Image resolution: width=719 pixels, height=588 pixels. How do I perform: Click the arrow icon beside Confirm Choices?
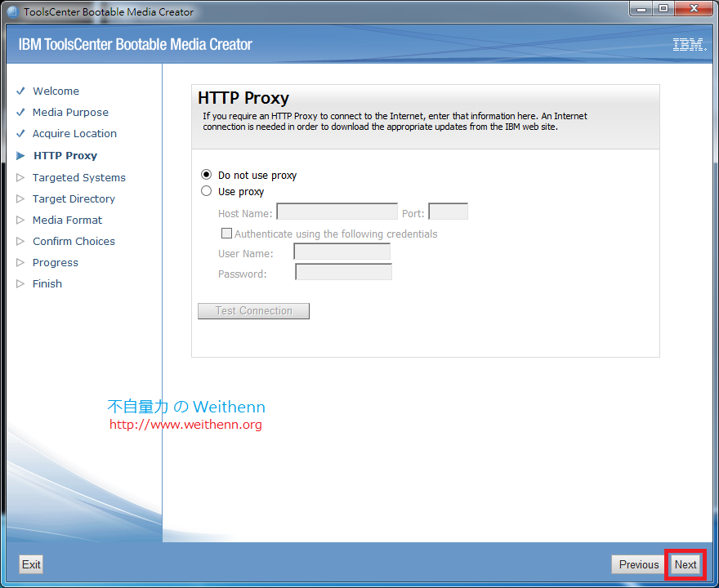pos(20,241)
